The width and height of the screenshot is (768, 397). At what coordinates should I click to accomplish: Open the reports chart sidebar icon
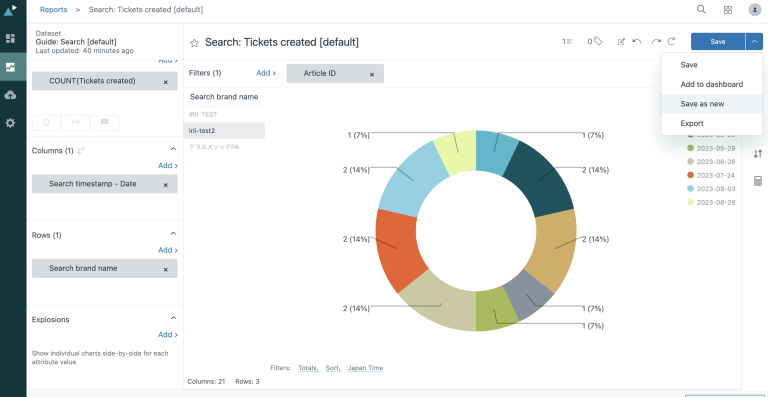pos(10,67)
